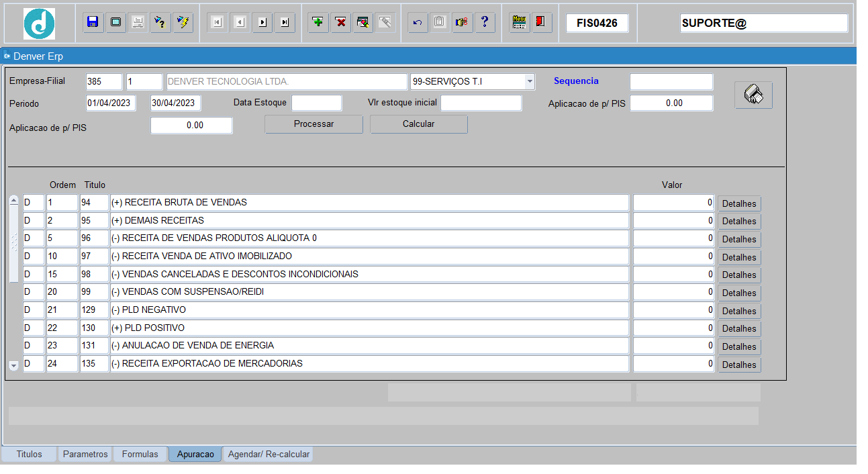Click the enter query flashlight icon

click(160, 22)
